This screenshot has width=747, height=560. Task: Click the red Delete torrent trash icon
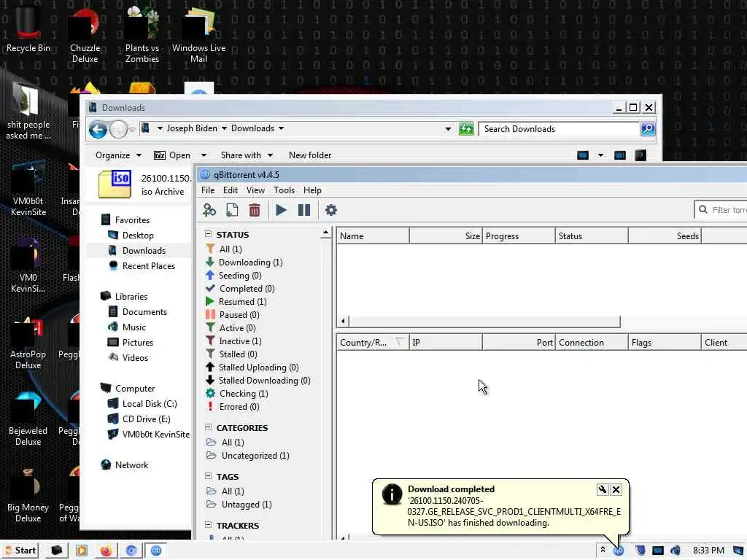click(x=255, y=210)
